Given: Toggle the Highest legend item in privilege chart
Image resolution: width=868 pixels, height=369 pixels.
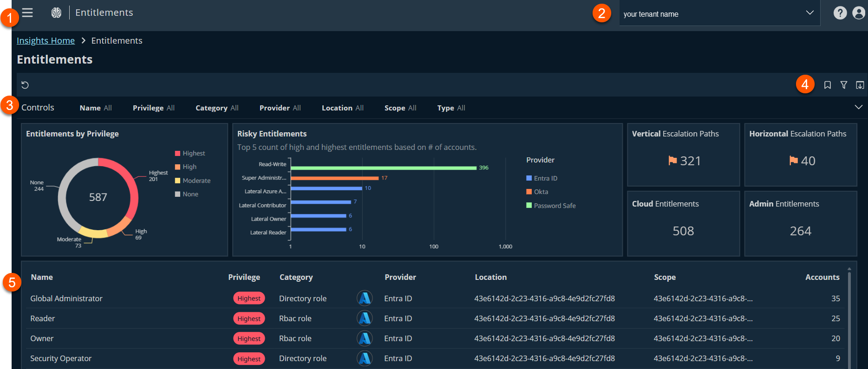Looking at the screenshot, I should point(190,153).
